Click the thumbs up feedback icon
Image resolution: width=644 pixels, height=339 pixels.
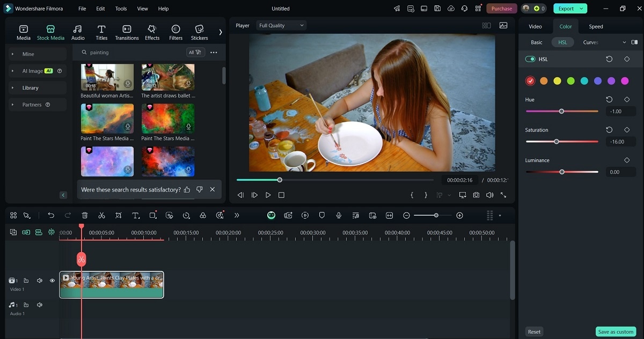pos(187,189)
